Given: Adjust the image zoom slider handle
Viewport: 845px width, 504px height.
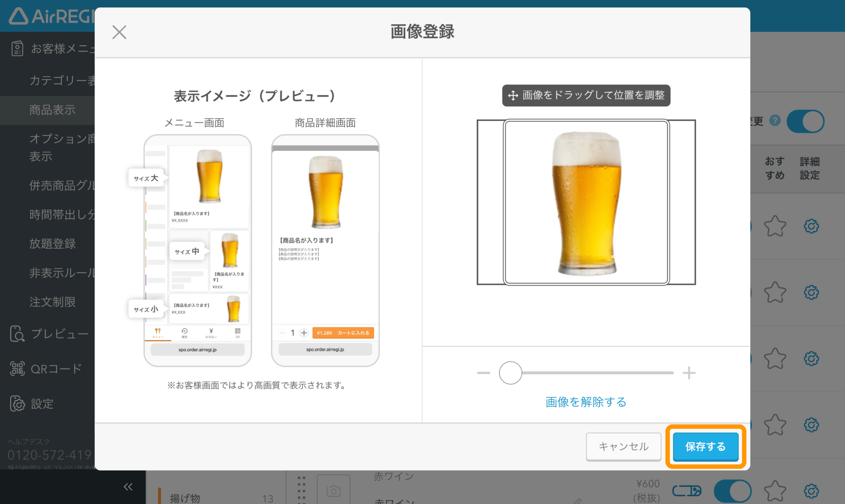Looking at the screenshot, I should [x=510, y=373].
